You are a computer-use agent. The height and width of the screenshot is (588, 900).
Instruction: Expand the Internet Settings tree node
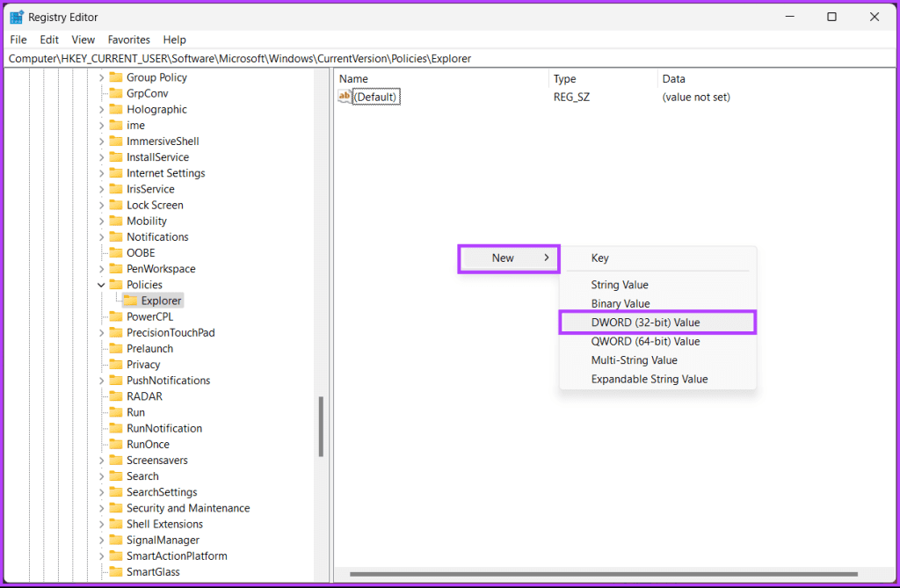[104, 172]
